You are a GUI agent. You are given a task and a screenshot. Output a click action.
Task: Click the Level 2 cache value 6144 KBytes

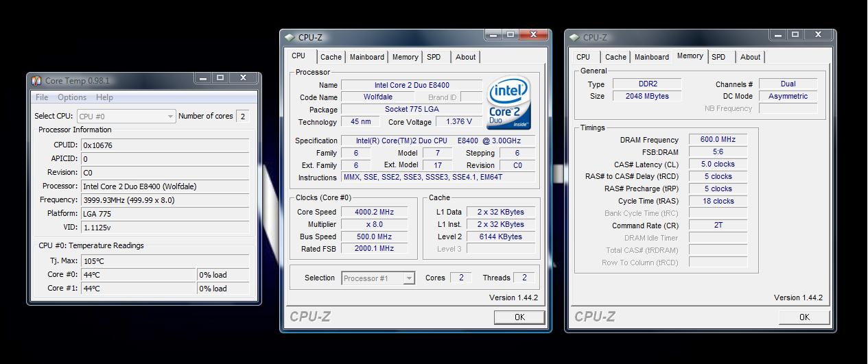[x=501, y=236]
